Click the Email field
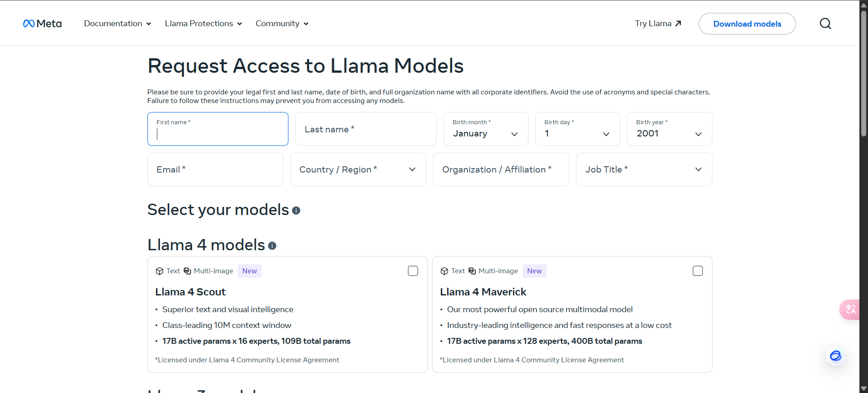Viewport: 868px width, 393px height. tap(215, 169)
